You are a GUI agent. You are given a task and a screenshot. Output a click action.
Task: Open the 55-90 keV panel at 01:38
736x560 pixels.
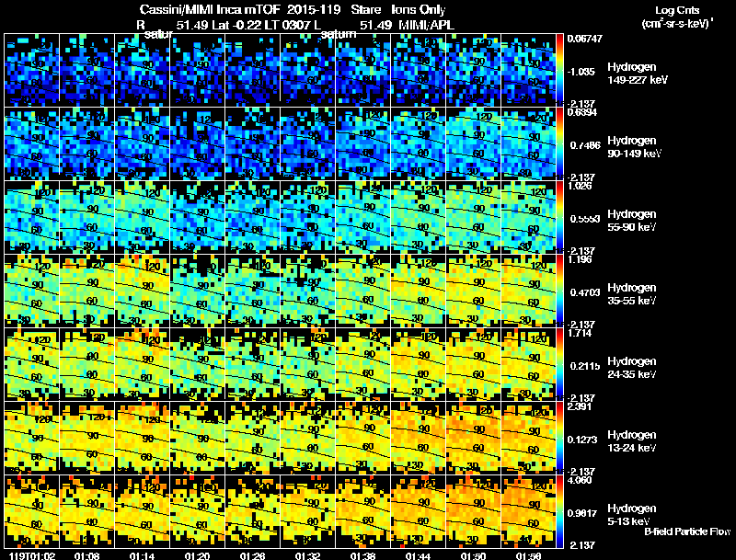pyautogui.click(x=362, y=217)
